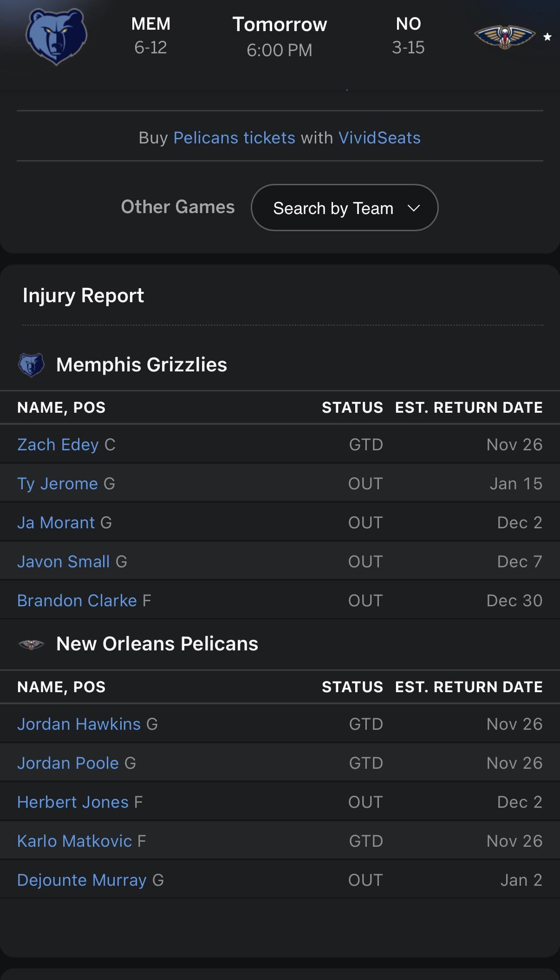Open Zach Edey's player page

[58, 445]
